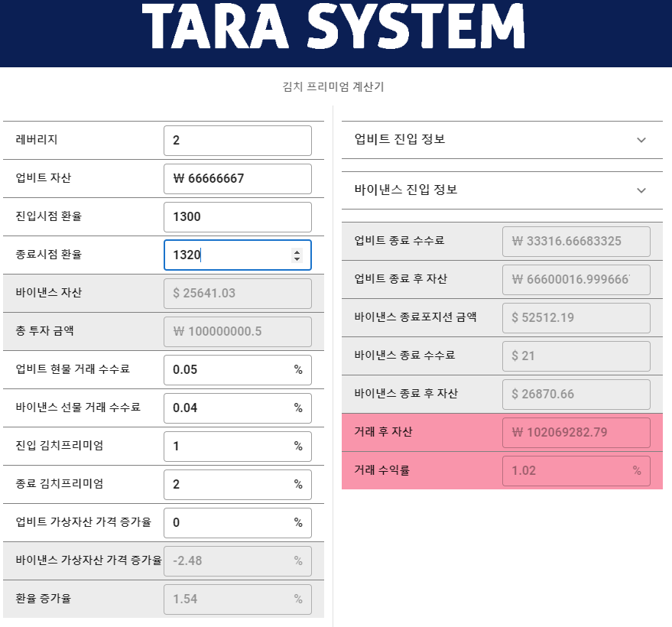Viewport: 672px width, 627px height.
Task: Click the 환율 증가율 label
Action: 44,598
